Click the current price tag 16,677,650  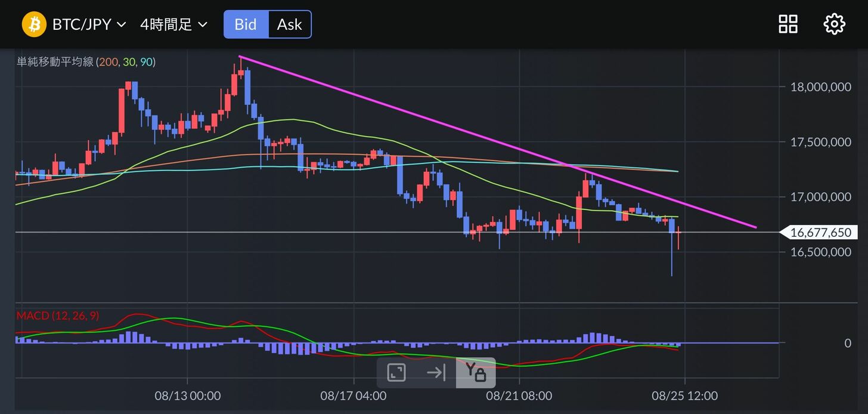[820, 233]
